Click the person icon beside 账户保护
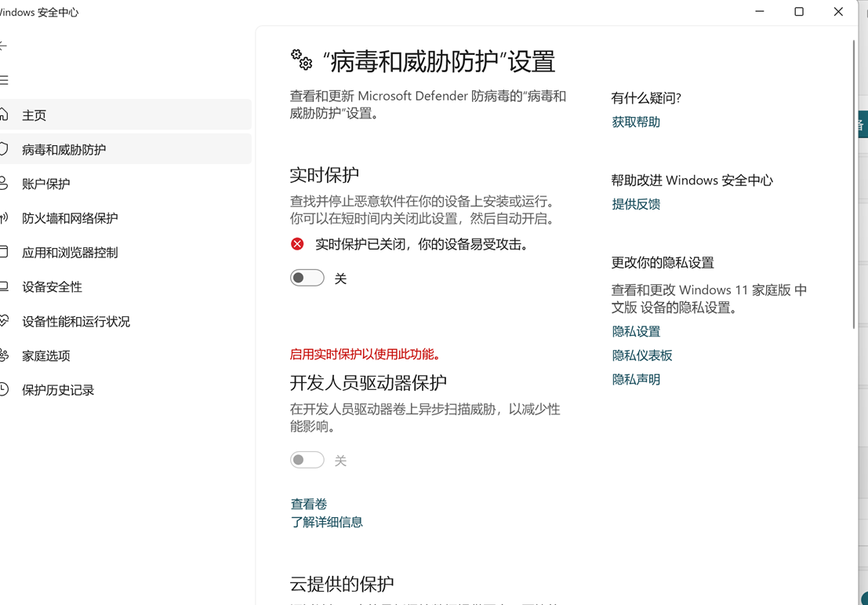868x605 pixels. [x=4, y=184]
